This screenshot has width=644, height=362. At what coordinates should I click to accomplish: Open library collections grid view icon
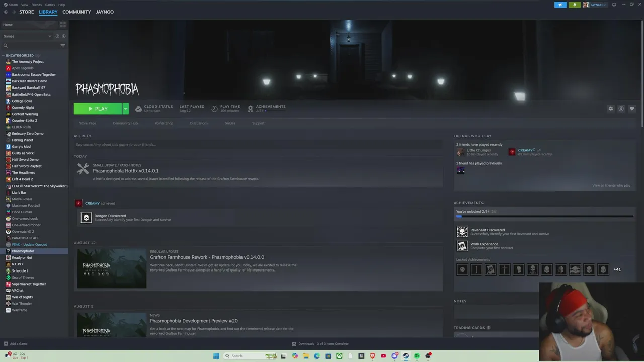click(63, 24)
